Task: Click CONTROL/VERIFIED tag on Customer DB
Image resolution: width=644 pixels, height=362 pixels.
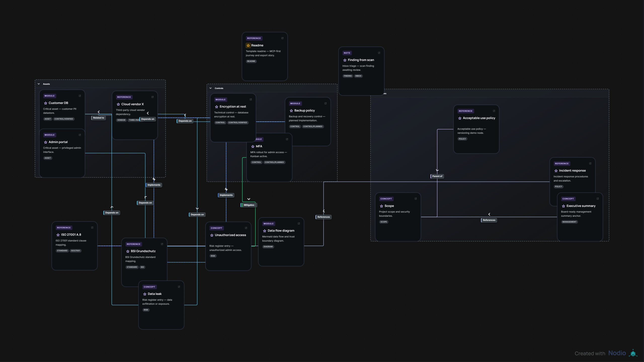Action: [x=64, y=119]
